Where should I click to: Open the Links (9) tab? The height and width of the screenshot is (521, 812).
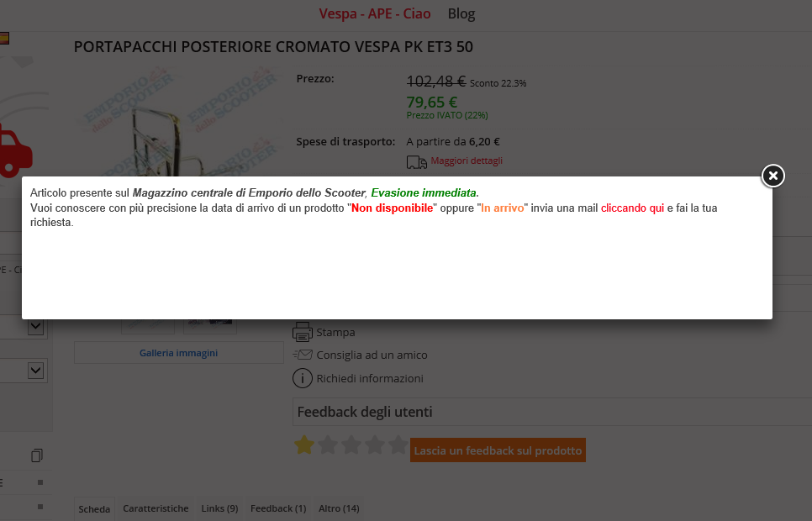[219, 508]
